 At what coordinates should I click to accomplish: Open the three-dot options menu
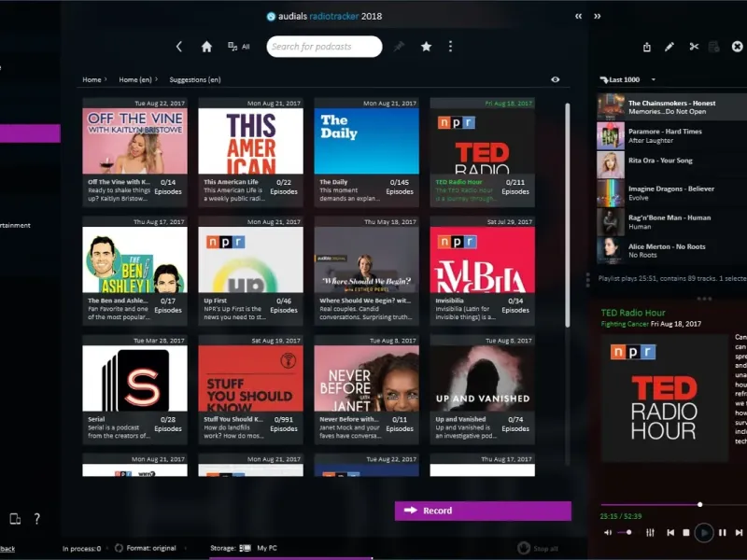(450, 46)
